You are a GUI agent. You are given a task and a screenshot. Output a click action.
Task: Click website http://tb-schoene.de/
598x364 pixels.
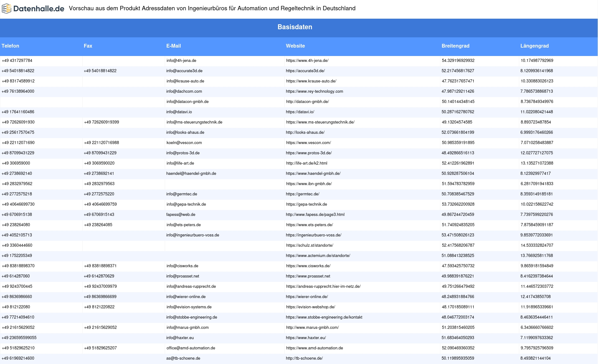click(304, 358)
